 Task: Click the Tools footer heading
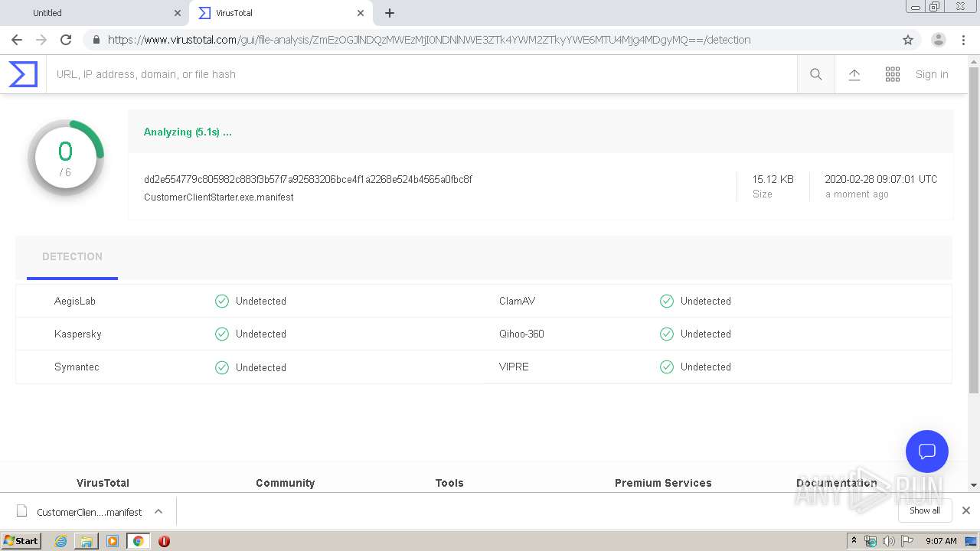[449, 483]
